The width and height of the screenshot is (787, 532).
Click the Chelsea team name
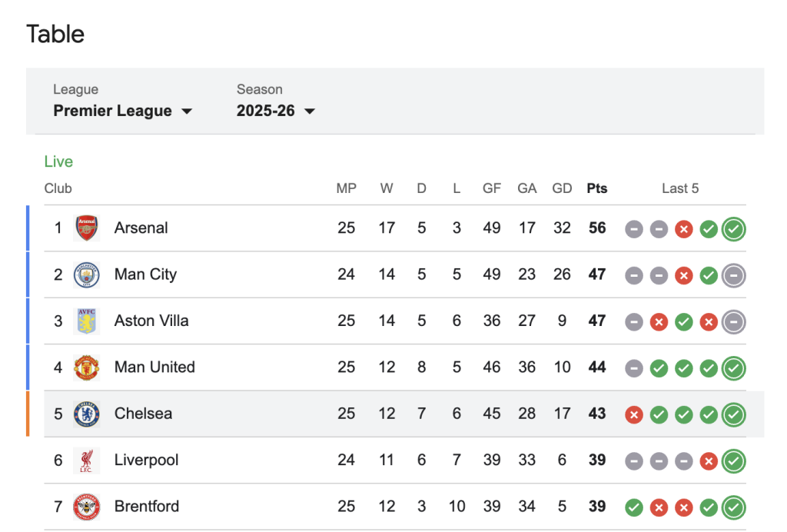[142, 414]
